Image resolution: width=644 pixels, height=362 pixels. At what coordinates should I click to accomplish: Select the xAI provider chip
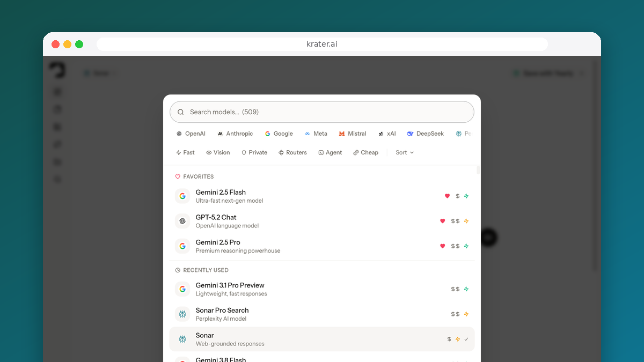(387, 134)
